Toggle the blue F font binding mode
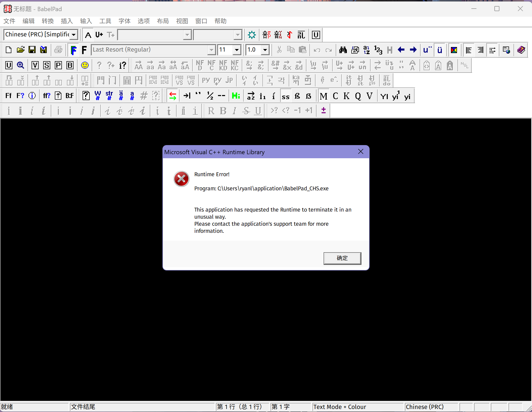This screenshot has width=532, height=412. pyautogui.click(x=74, y=50)
